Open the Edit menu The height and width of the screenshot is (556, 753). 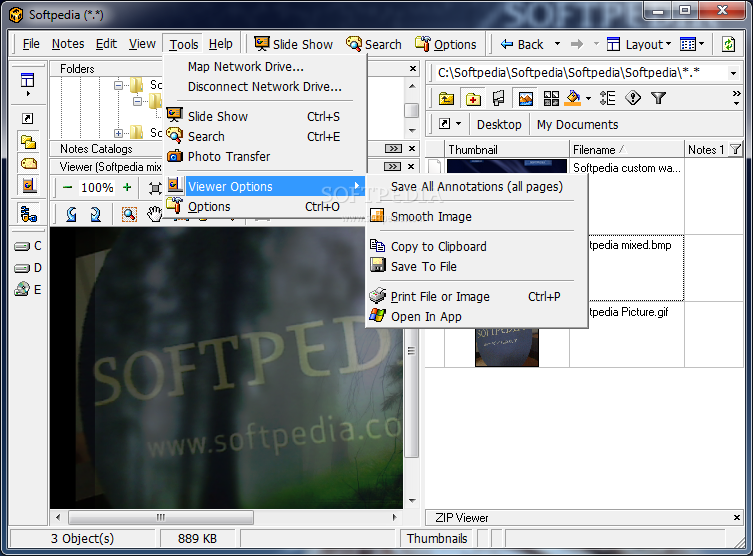tap(106, 44)
